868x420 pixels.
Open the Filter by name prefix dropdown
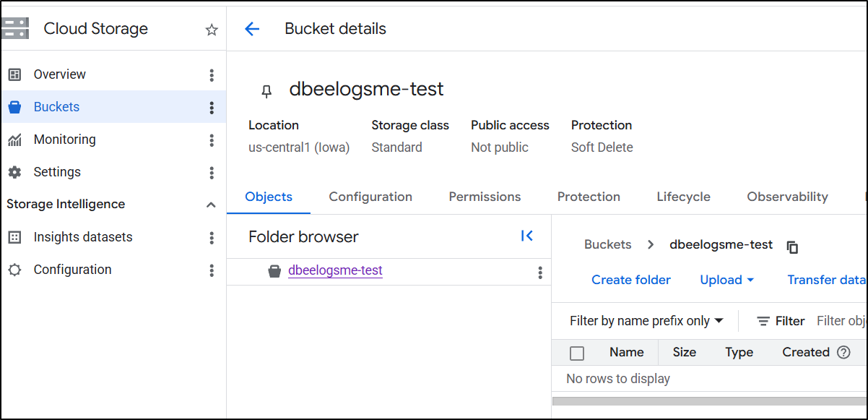click(x=646, y=321)
